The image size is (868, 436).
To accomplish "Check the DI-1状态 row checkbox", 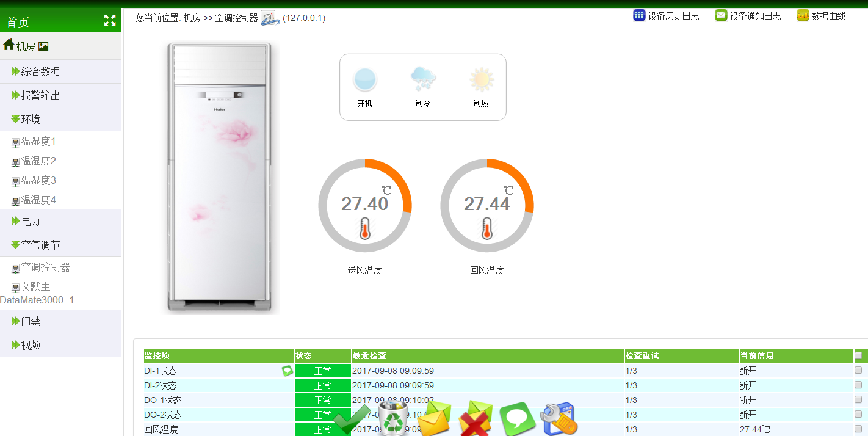I will pos(858,370).
